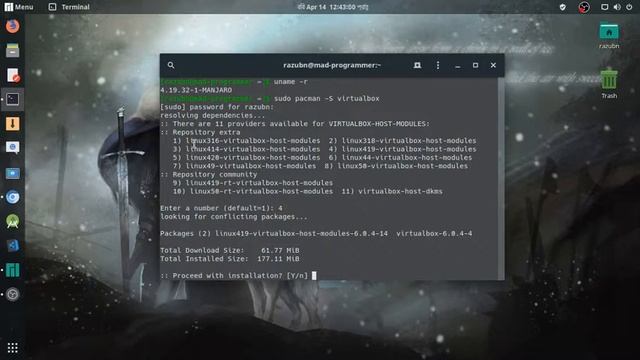Viewport: 640px width, 360px height.
Task: Show all applications grid button
Action: pos(13,348)
